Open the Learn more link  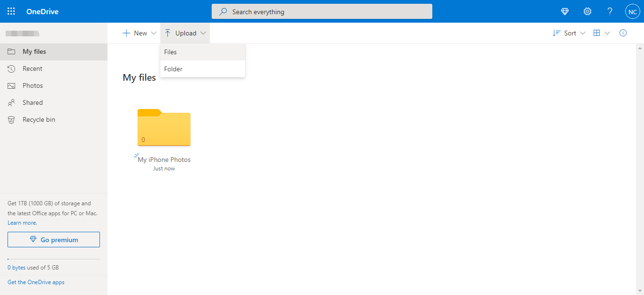[21, 222]
